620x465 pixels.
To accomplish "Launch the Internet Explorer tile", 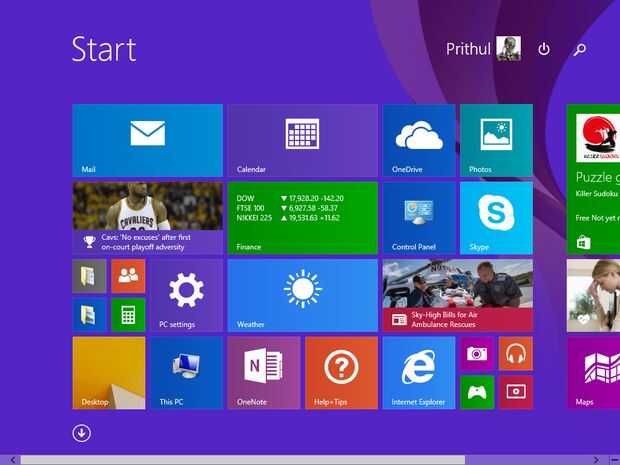I will point(419,372).
